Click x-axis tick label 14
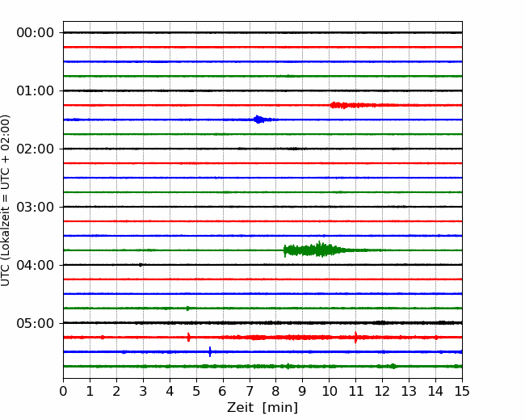This screenshot has width=525, height=420. [x=435, y=391]
